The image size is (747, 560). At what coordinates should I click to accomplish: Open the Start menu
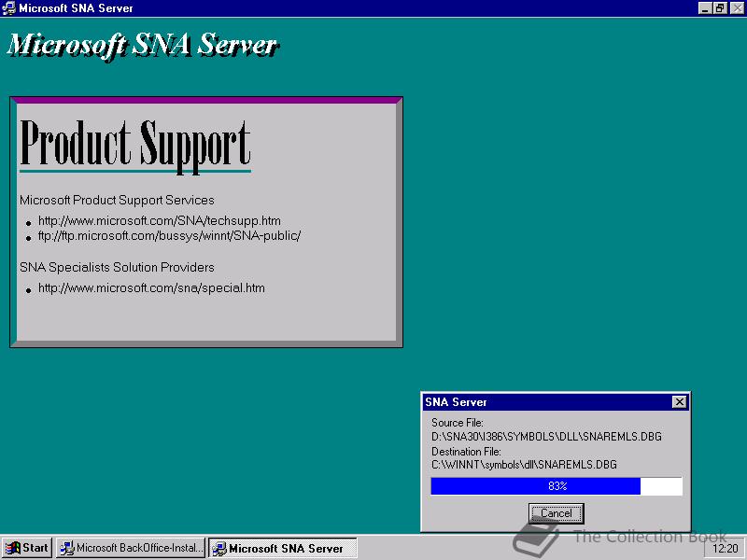point(27,548)
